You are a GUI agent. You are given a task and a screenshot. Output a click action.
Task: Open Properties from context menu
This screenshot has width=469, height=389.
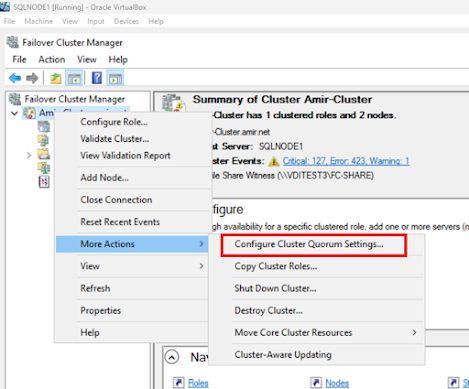click(x=101, y=311)
